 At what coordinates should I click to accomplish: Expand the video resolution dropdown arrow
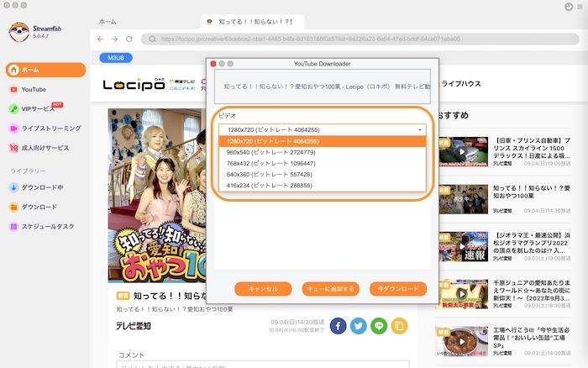coord(420,129)
